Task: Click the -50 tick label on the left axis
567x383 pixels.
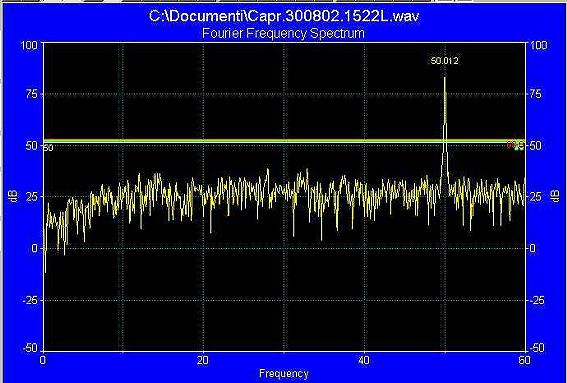Action: tap(30, 348)
